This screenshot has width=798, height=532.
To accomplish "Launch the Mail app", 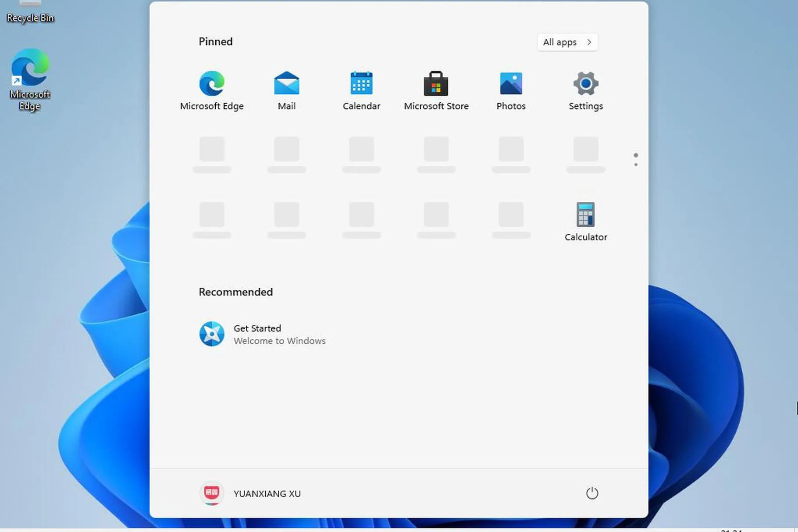I will point(286,91).
